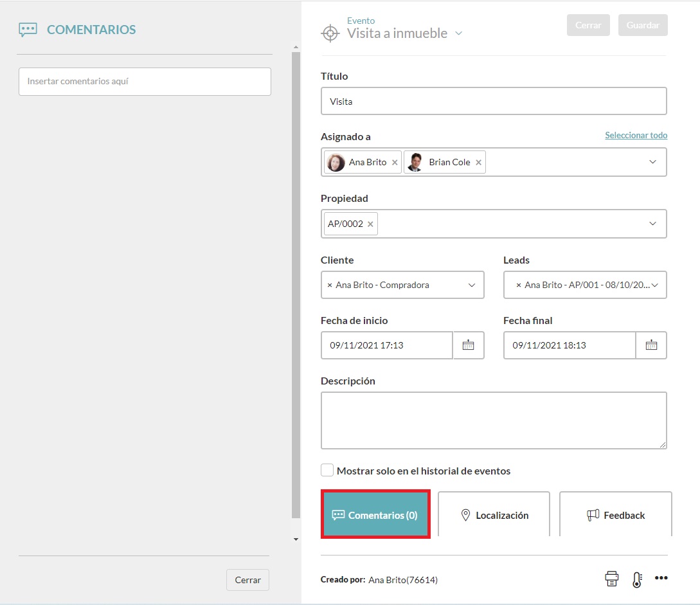Switch to the Feedback tab
The height and width of the screenshot is (605, 700).
tap(616, 514)
